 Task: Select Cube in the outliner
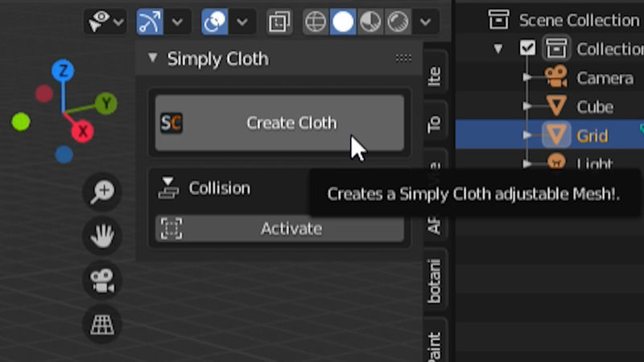pos(595,107)
